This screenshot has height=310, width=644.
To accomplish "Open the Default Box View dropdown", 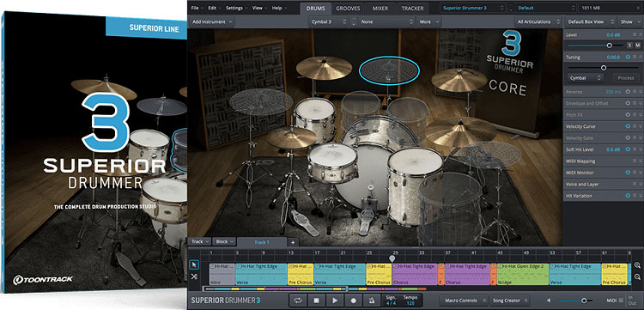I will coord(591,21).
